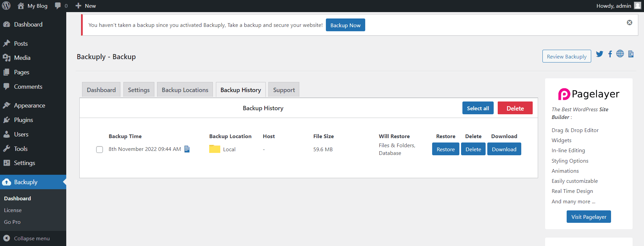644x246 pixels.
Task: Open License submenu item
Action: (x=13, y=210)
